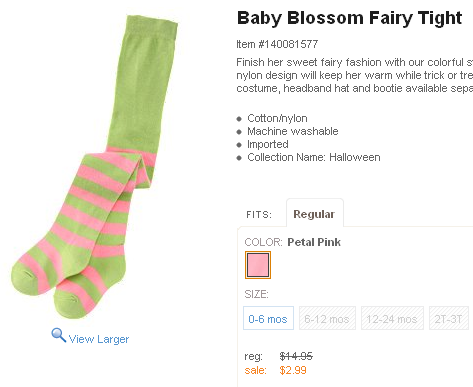Switch to the Regular fits tab
473x387 pixels.
[x=314, y=214]
